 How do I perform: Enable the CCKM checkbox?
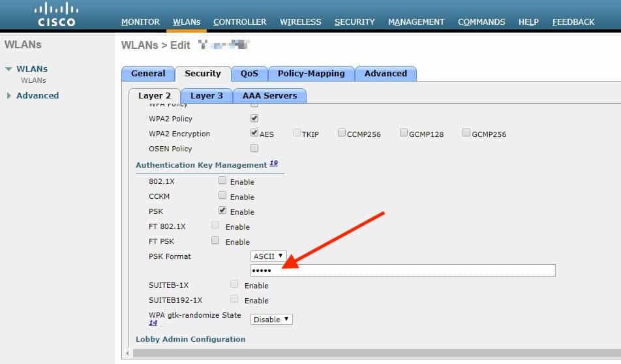point(222,195)
